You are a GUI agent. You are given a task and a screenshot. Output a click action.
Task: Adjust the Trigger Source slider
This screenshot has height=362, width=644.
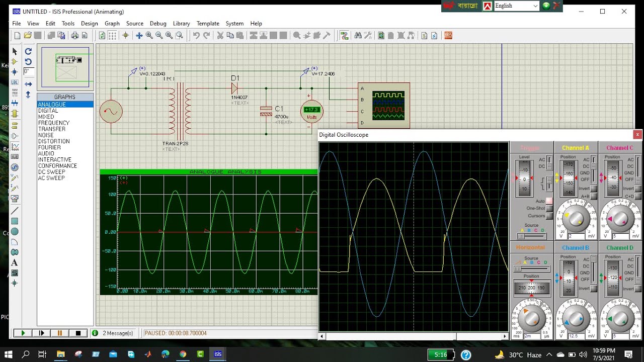point(531,236)
